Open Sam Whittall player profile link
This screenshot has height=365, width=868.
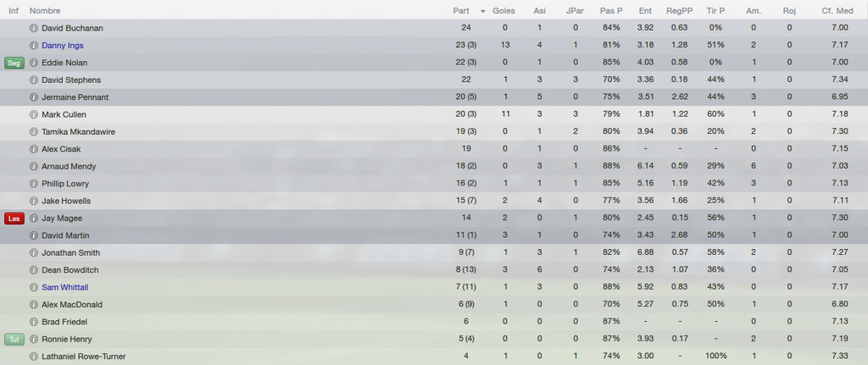(64, 287)
